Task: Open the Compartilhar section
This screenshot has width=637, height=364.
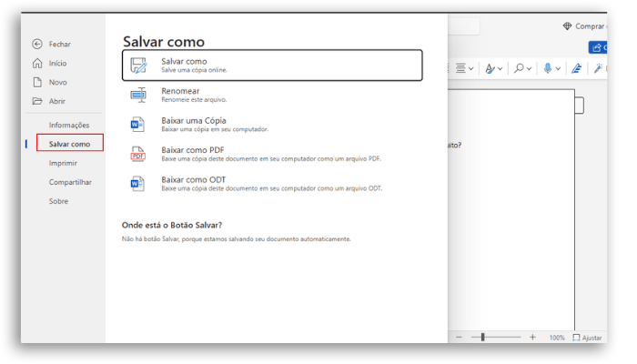Action: coord(70,182)
